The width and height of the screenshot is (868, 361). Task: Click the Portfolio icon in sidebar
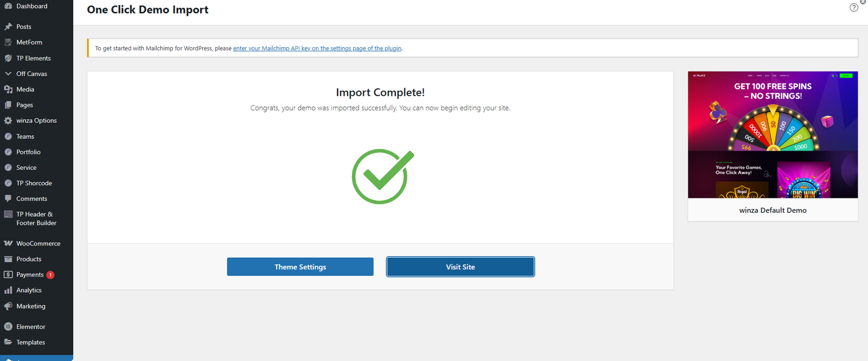pyautogui.click(x=8, y=152)
